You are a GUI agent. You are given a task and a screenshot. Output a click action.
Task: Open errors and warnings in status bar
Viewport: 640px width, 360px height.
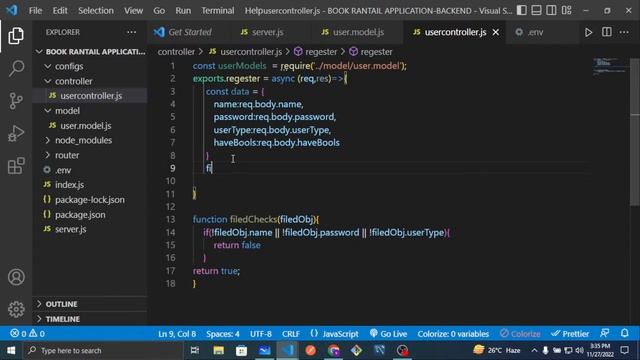tap(27, 333)
